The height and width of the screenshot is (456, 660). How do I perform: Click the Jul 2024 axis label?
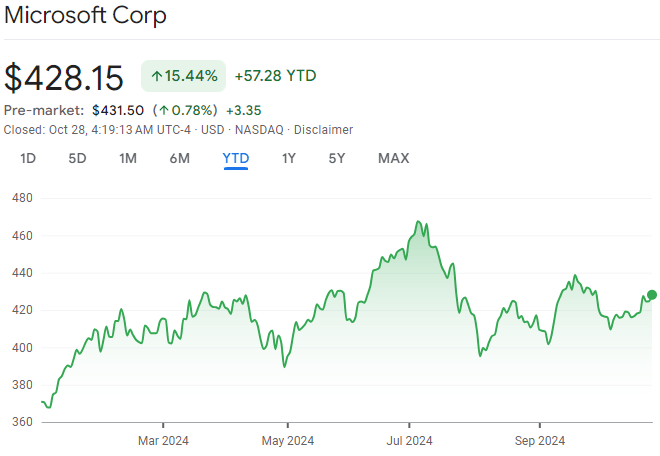410,441
